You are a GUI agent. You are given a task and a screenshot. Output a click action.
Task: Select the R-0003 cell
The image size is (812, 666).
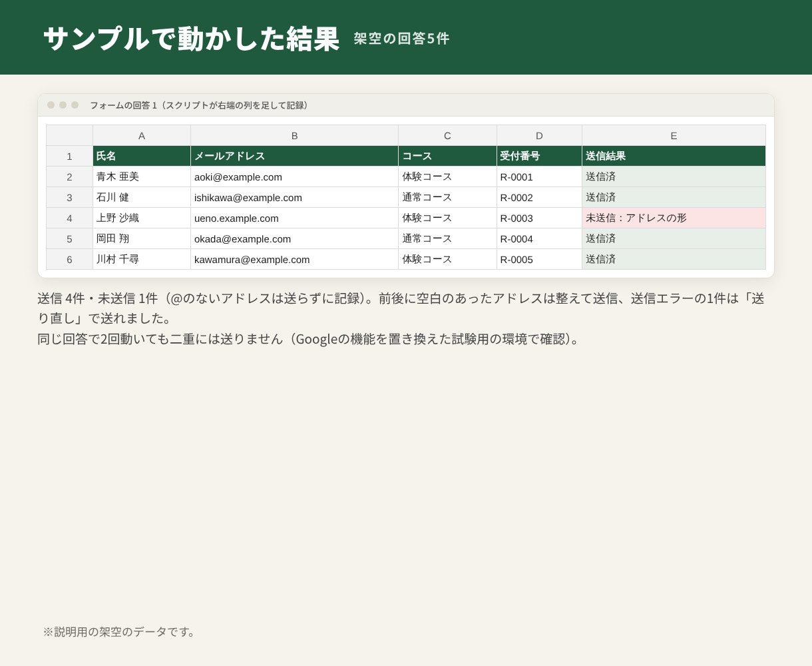tap(540, 218)
